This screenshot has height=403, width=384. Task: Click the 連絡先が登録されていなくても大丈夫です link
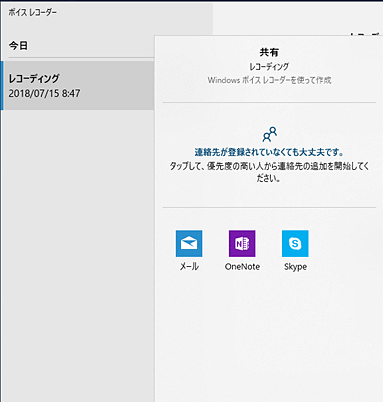click(x=269, y=152)
